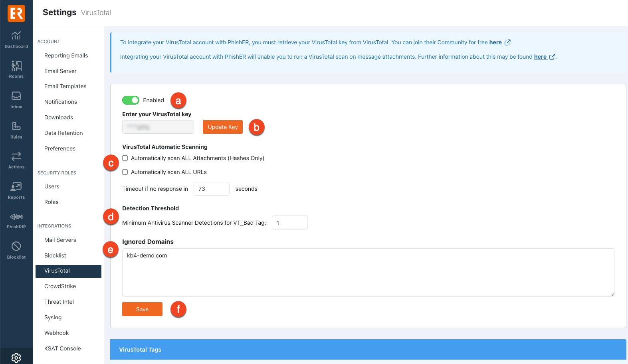Image resolution: width=628 pixels, height=364 pixels.
Task: Open Data Retention settings
Action: (x=63, y=133)
